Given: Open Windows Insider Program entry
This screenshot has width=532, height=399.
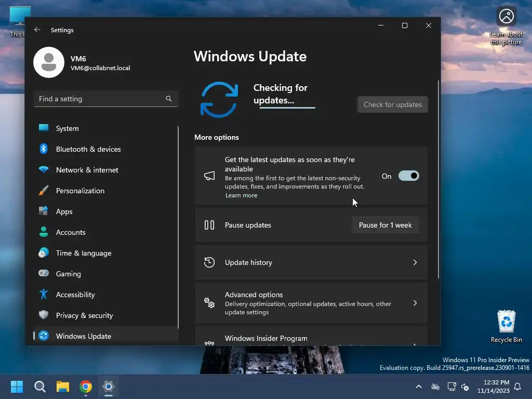Looking at the screenshot, I should tap(311, 337).
